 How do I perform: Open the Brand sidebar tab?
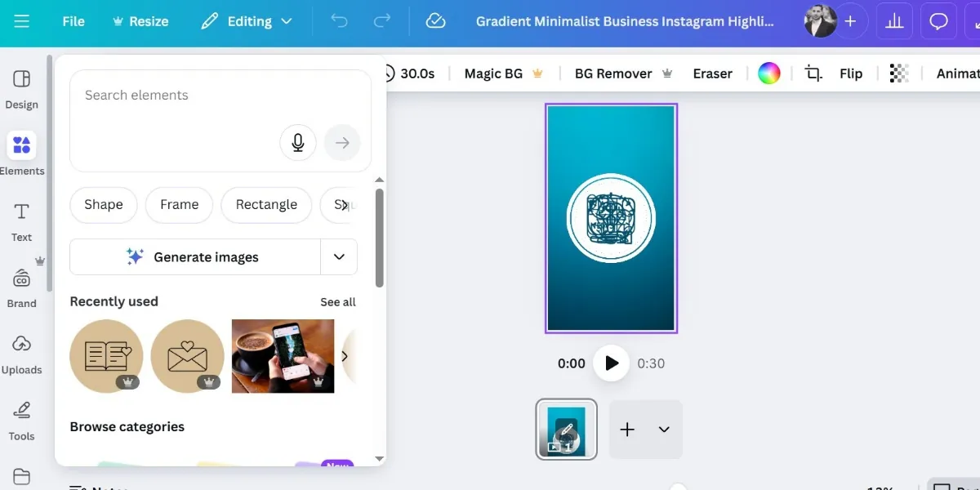tap(22, 288)
